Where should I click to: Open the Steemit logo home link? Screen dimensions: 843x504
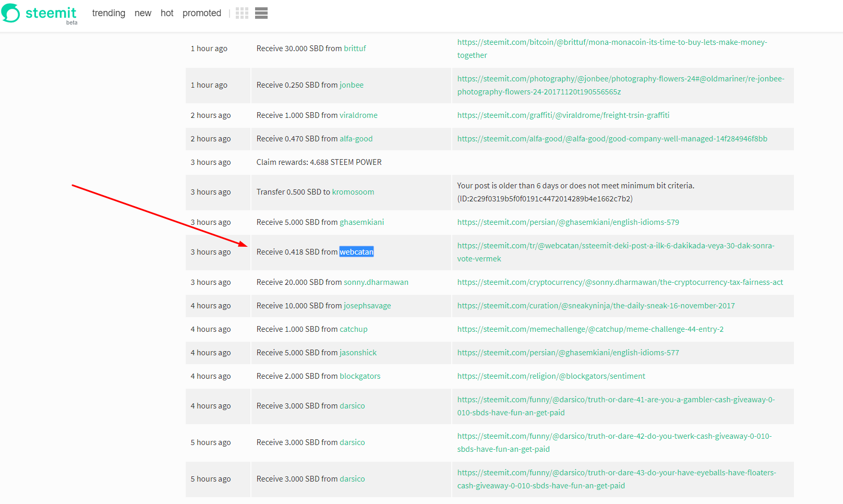pos(39,14)
